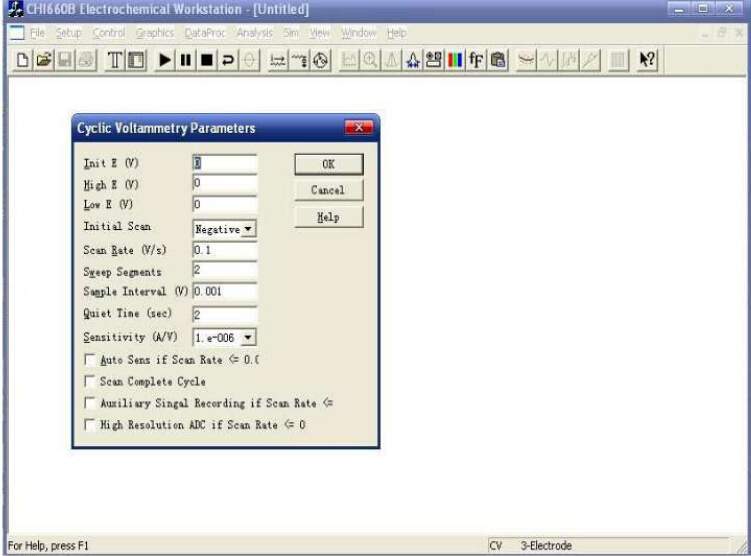The width and height of the screenshot is (751, 556).
Task: Open the View menu
Action: click(x=319, y=33)
